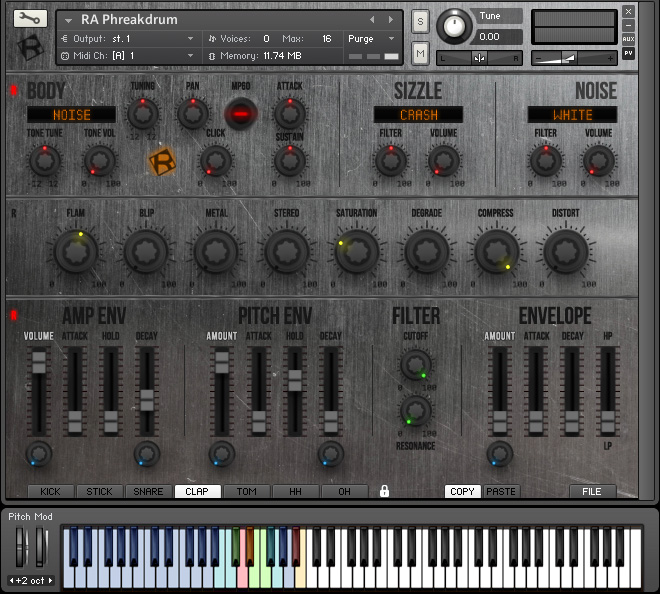
Task: Click the AMP ENV Volume slider handle
Action: (x=39, y=362)
